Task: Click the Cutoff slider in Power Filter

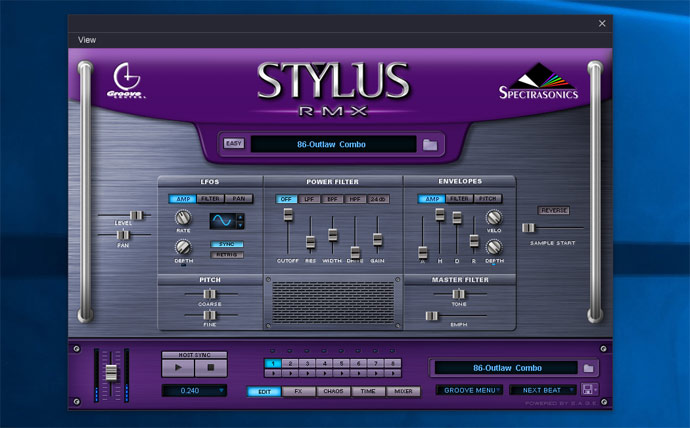Action: (x=288, y=216)
